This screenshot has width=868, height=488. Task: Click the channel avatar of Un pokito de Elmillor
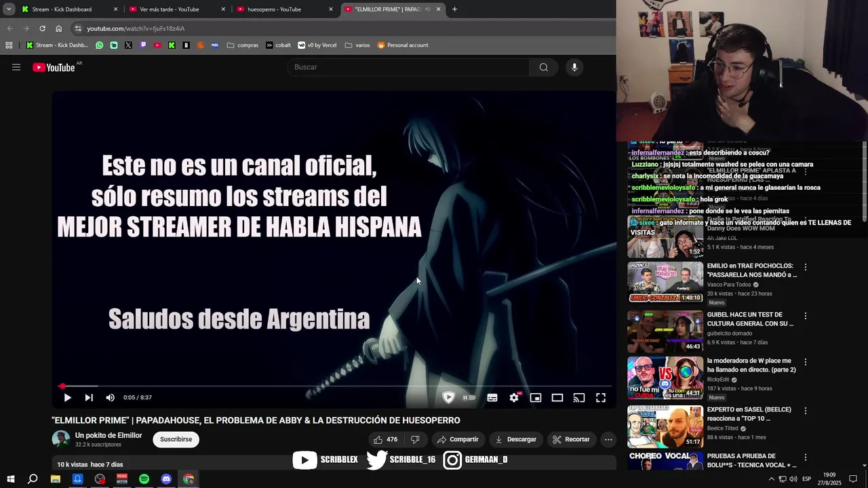tap(61, 439)
